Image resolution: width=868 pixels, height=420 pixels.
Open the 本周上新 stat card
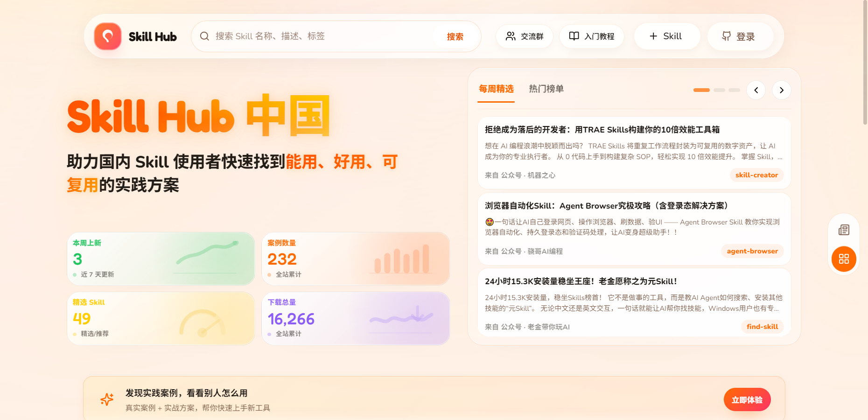161,259
